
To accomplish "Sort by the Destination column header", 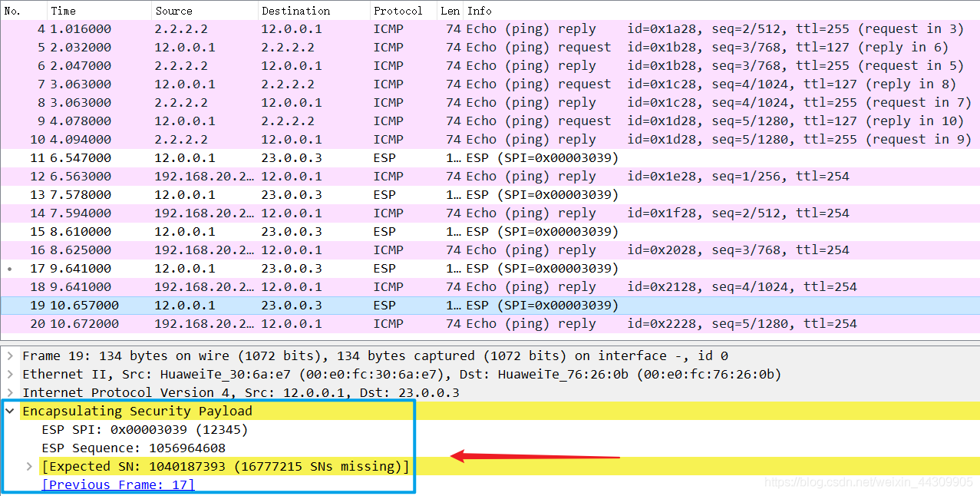I will click(314, 11).
